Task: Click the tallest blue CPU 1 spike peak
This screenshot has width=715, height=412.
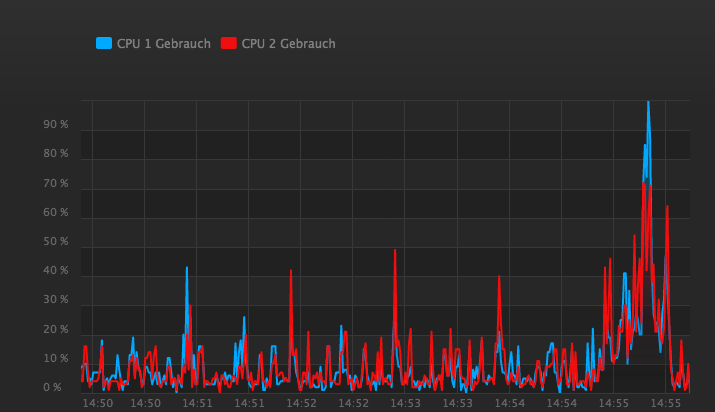Action: [x=648, y=103]
